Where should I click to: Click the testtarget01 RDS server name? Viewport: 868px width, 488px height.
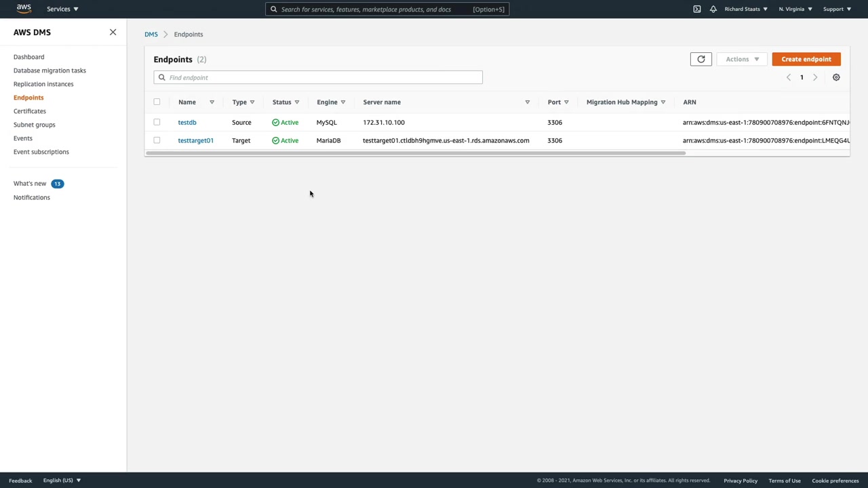(x=446, y=140)
